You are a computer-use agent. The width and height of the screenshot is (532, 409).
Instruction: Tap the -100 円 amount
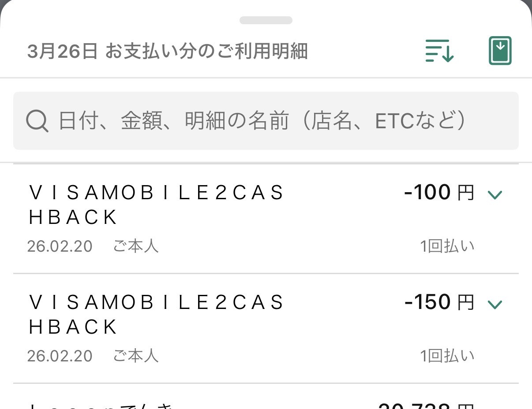pyautogui.click(x=438, y=193)
